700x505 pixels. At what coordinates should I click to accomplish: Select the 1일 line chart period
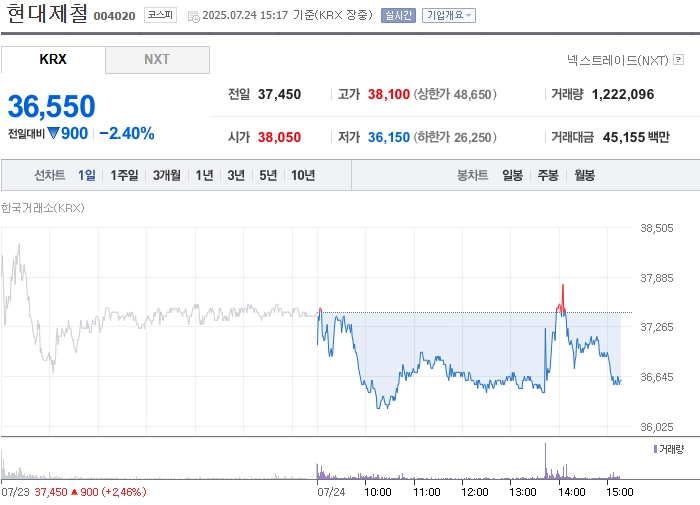coord(87,175)
